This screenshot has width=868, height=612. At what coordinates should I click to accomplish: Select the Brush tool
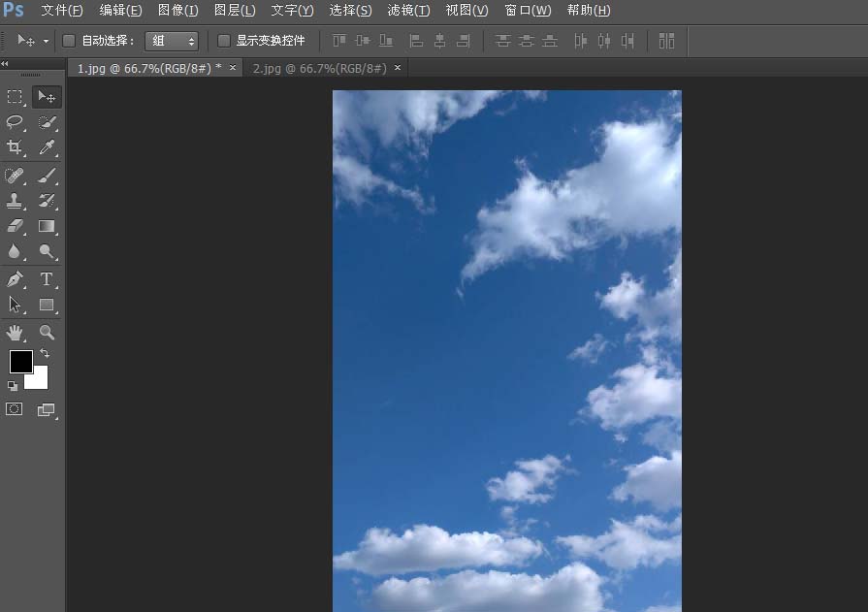tap(46, 176)
